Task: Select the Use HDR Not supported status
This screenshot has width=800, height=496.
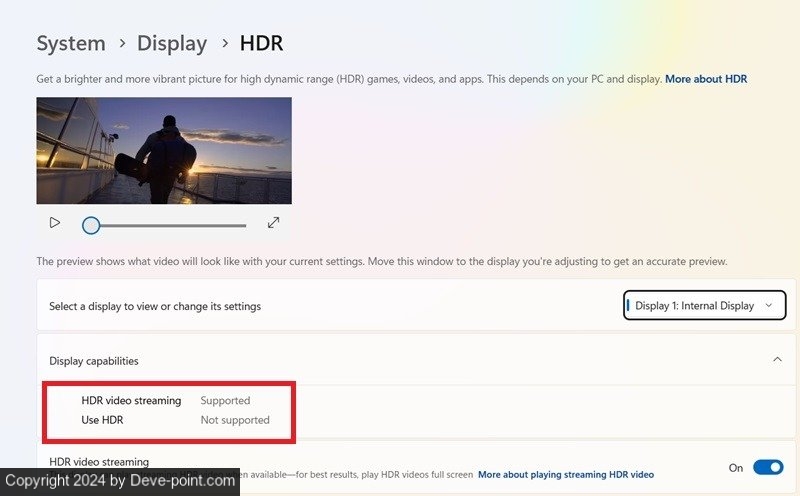Action: pos(235,420)
